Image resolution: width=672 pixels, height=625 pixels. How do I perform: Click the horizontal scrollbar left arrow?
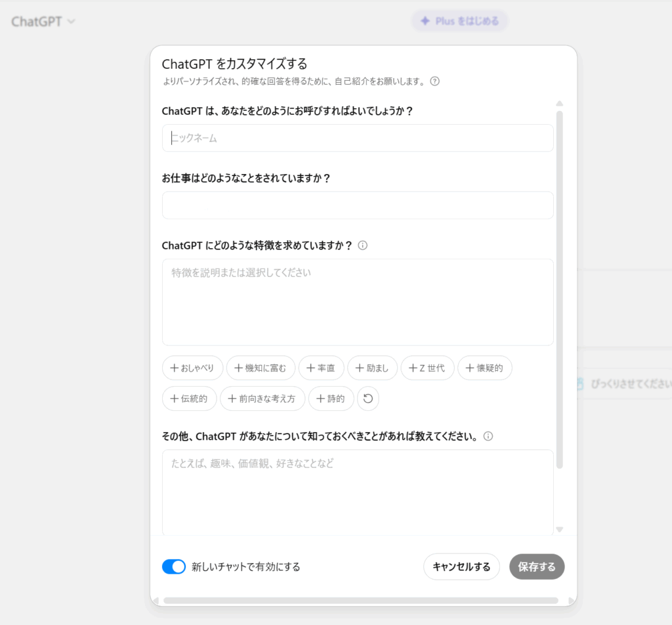156,601
